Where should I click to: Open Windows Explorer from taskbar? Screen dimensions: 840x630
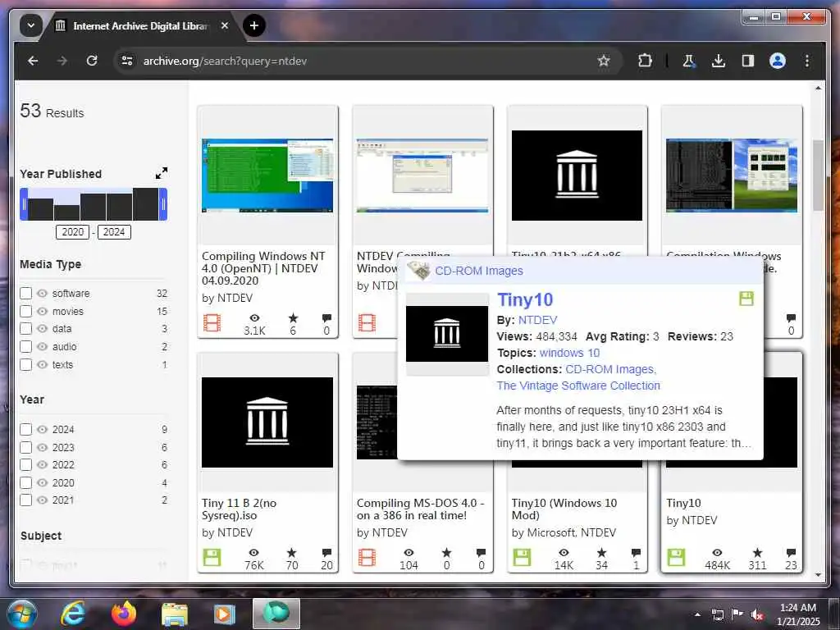[x=175, y=614]
